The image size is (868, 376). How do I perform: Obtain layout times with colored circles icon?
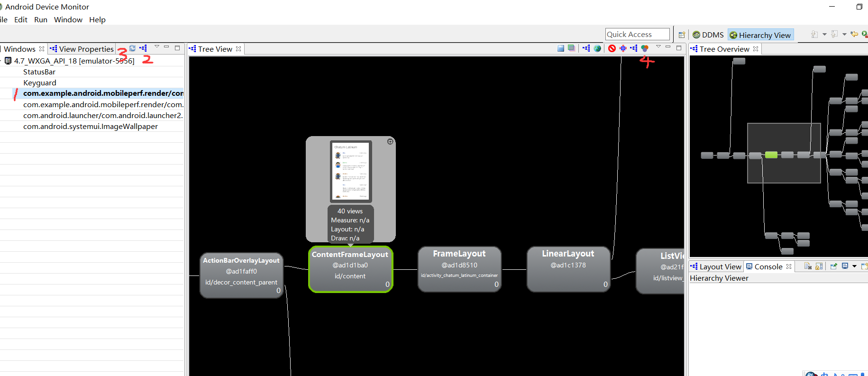coord(645,48)
